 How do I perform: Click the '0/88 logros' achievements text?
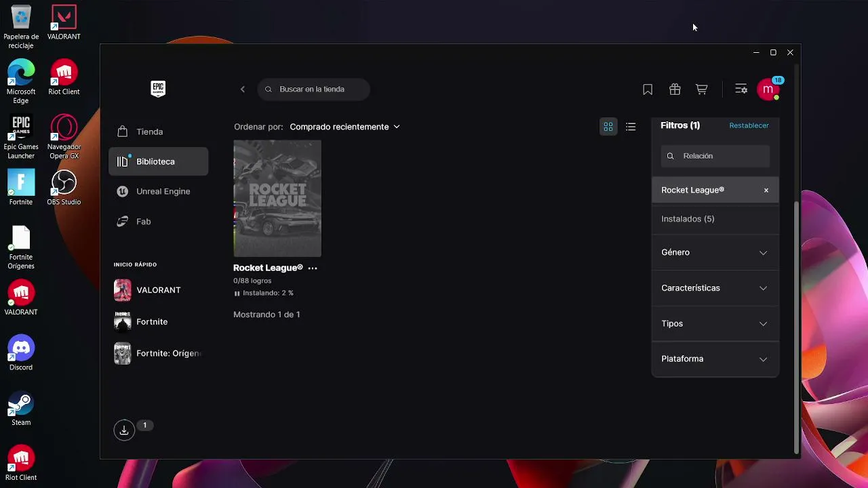252,281
